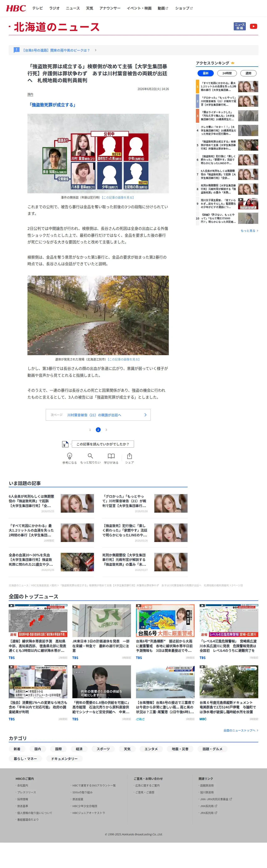Go to article page 1

[x=90, y=430]
